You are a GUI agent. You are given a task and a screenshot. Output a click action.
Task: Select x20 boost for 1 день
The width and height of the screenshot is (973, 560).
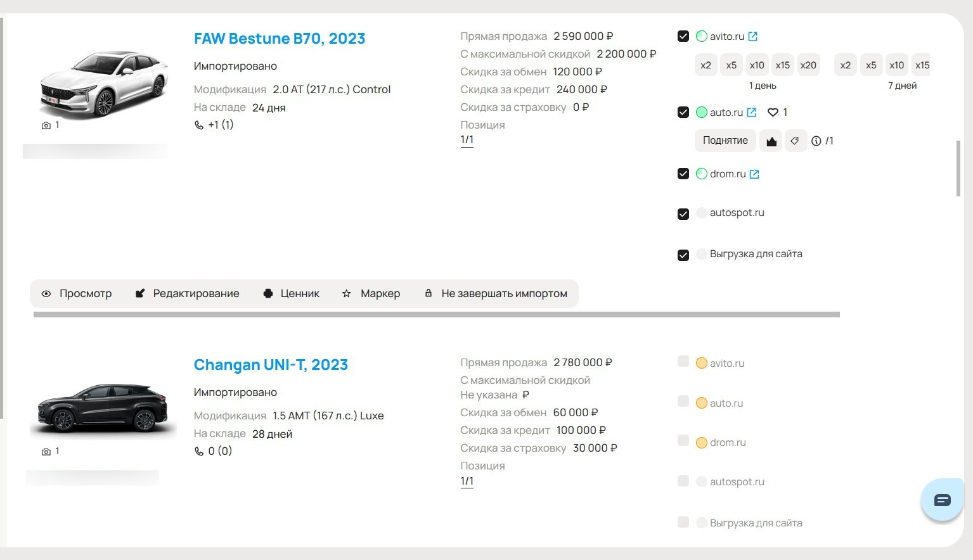(808, 65)
